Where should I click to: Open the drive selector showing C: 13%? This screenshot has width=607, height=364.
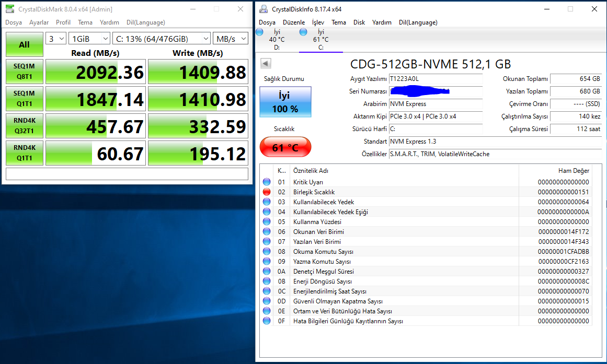[x=162, y=38]
